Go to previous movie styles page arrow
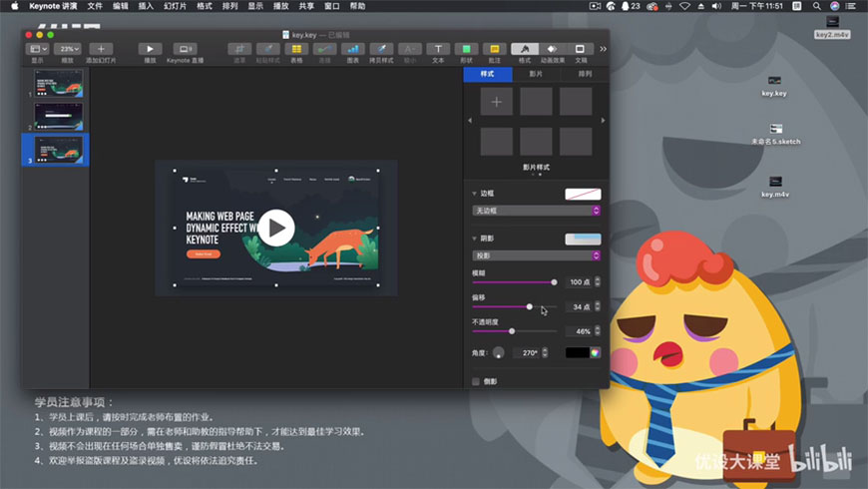 tap(470, 120)
